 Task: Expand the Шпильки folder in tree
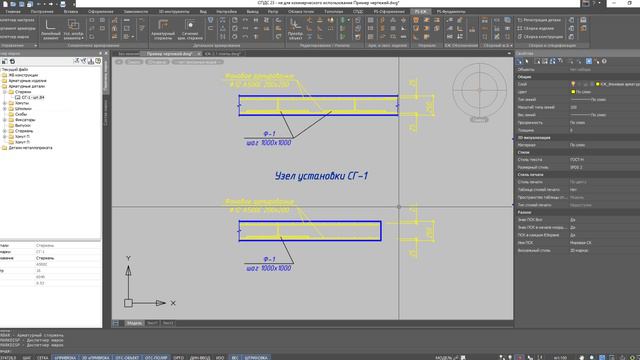(x=5, y=109)
